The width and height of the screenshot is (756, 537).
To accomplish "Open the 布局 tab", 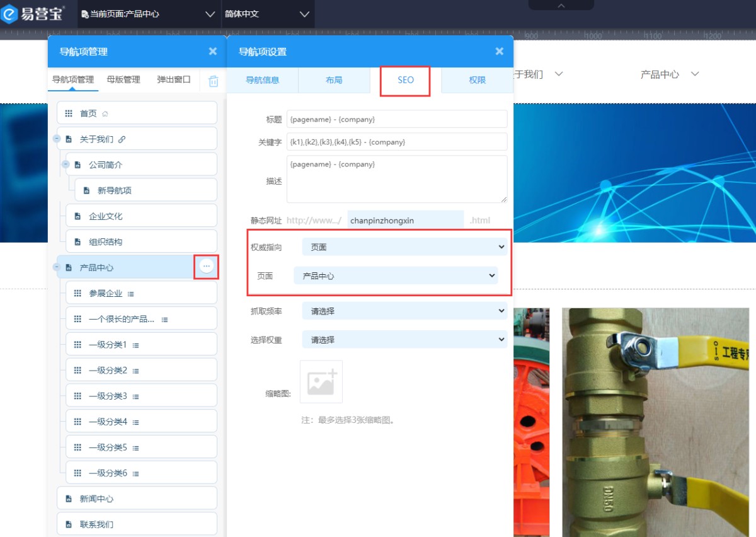I will 334,80.
